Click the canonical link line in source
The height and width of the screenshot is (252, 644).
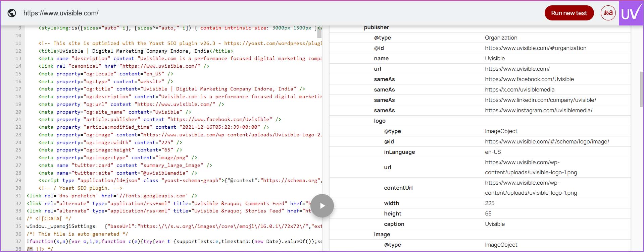click(123, 66)
